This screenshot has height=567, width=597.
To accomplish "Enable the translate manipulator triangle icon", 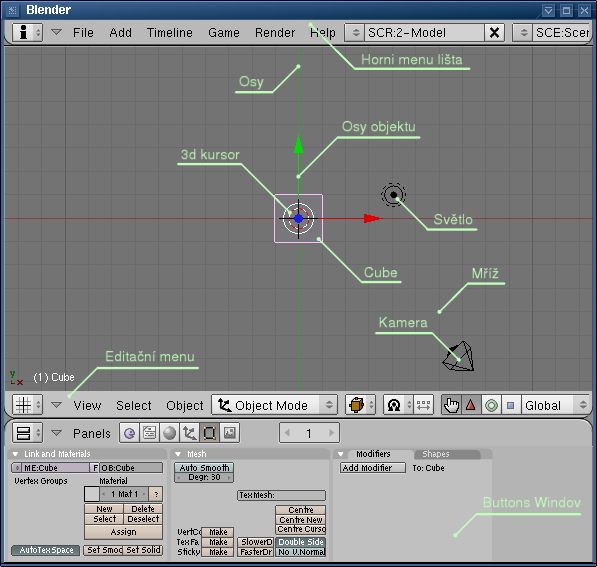I will coord(471,405).
